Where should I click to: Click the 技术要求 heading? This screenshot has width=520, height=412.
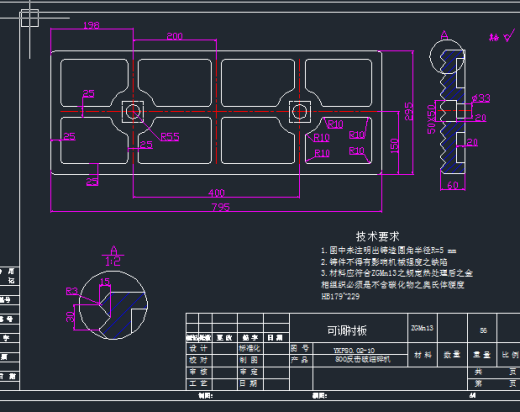tap(377, 236)
